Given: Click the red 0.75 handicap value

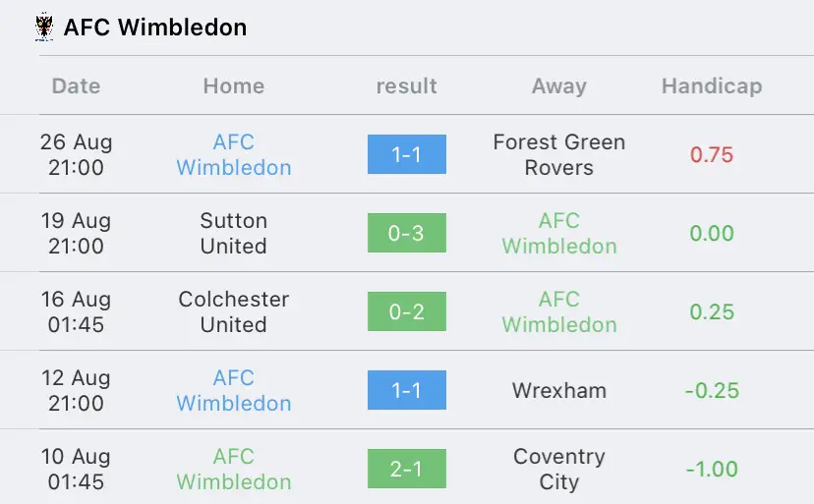Looking at the screenshot, I should coord(712,154).
